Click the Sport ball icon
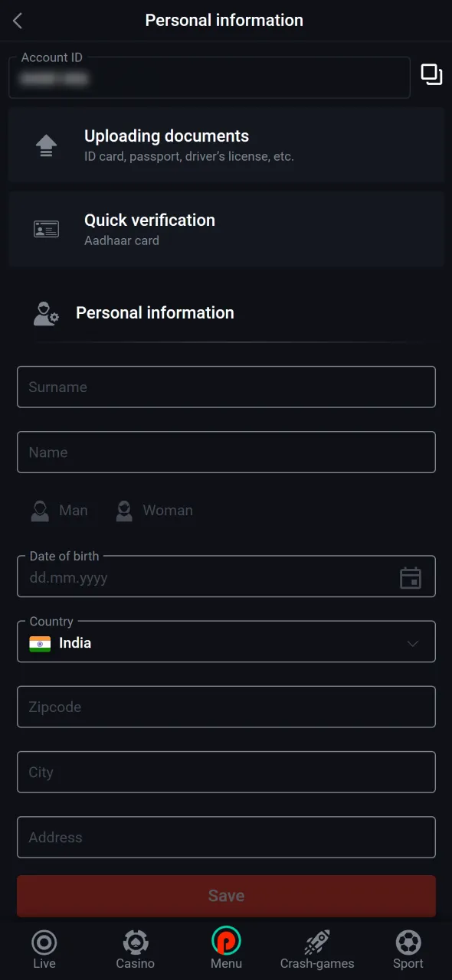452x980 pixels. click(408, 942)
